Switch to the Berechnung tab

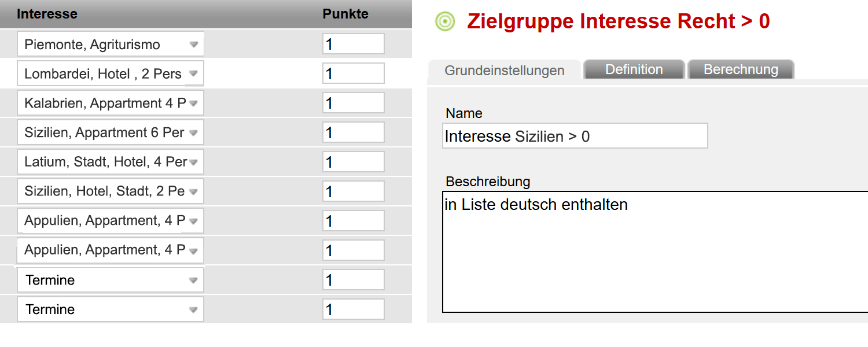pyautogui.click(x=741, y=69)
